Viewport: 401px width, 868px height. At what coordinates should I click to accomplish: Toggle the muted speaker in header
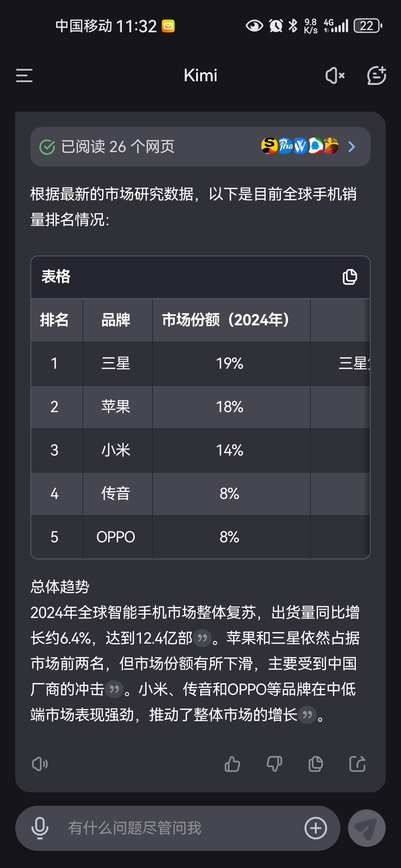(335, 75)
